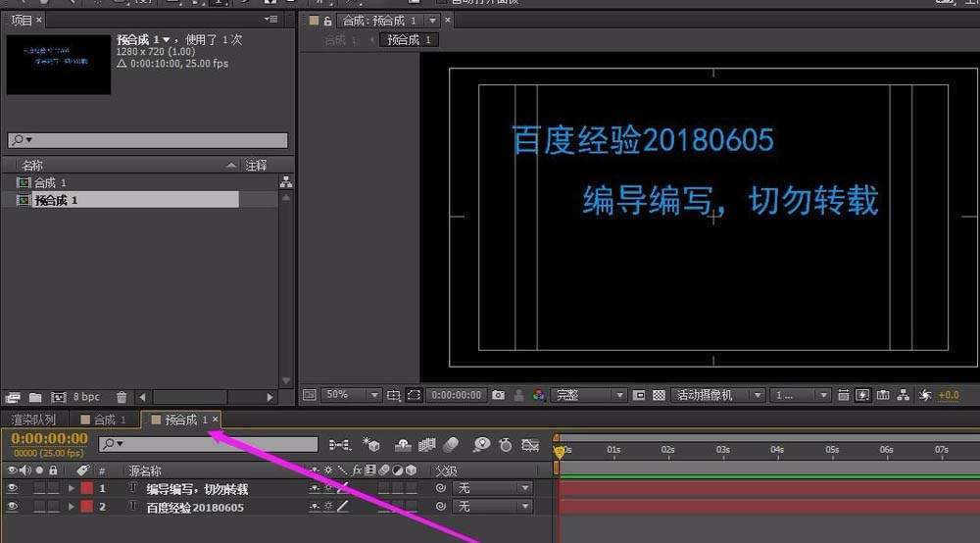
Task: Enable frame blending icon in timeline
Action: click(427, 445)
